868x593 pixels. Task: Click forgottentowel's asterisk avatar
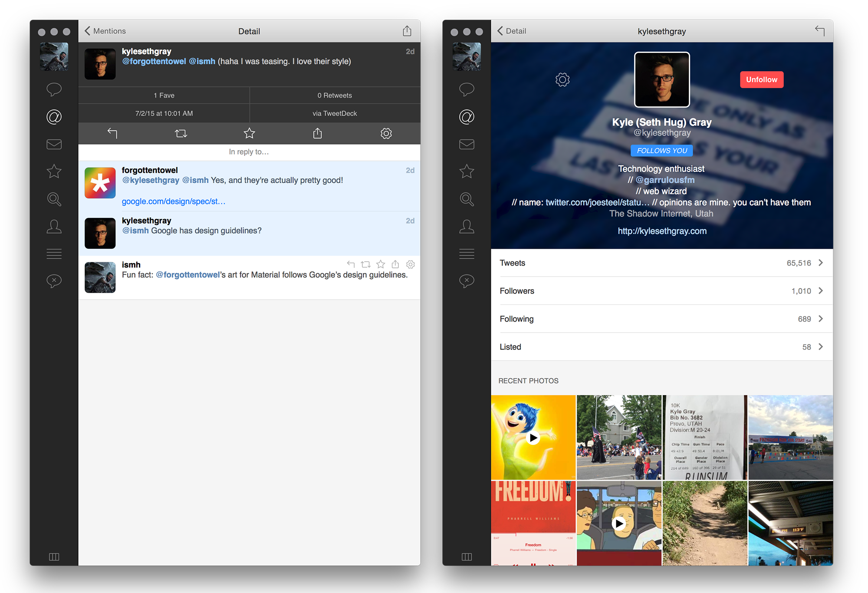[x=100, y=183]
